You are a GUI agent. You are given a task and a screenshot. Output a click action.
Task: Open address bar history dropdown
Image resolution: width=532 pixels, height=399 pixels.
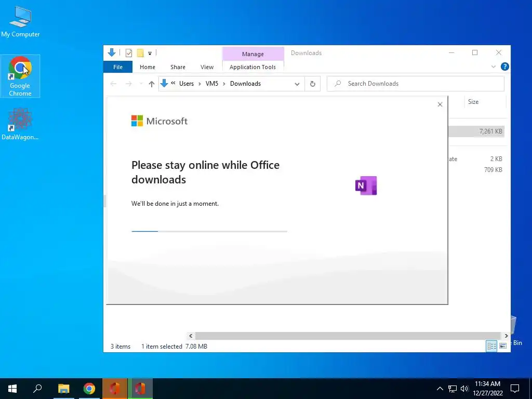[x=297, y=84]
